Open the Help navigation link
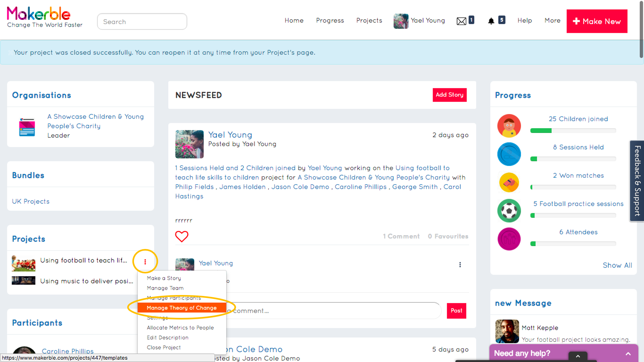Image resolution: width=644 pixels, height=362 pixels. click(x=525, y=20)
